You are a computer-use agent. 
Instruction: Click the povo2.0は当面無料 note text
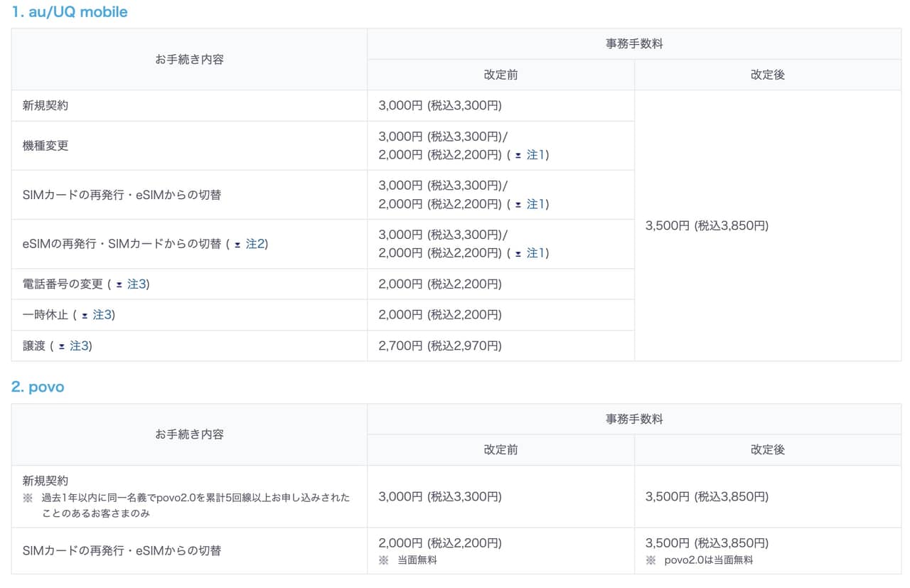(708, 560)
